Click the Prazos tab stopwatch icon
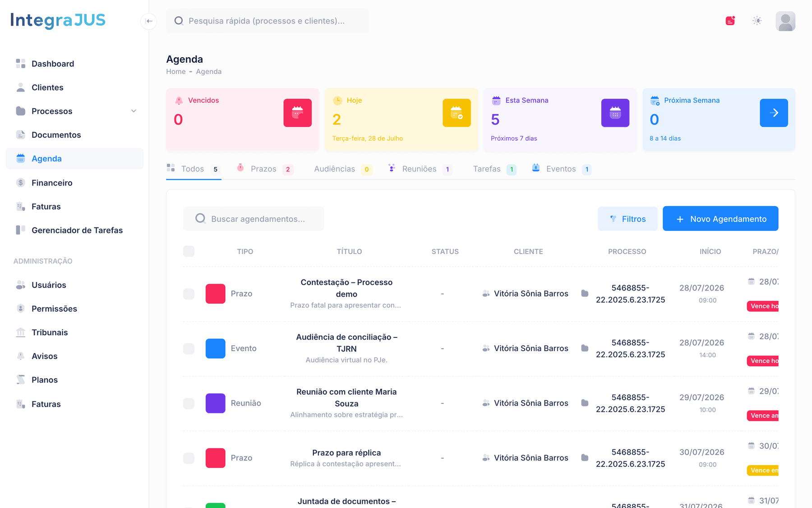 click(x=240, y=168)
